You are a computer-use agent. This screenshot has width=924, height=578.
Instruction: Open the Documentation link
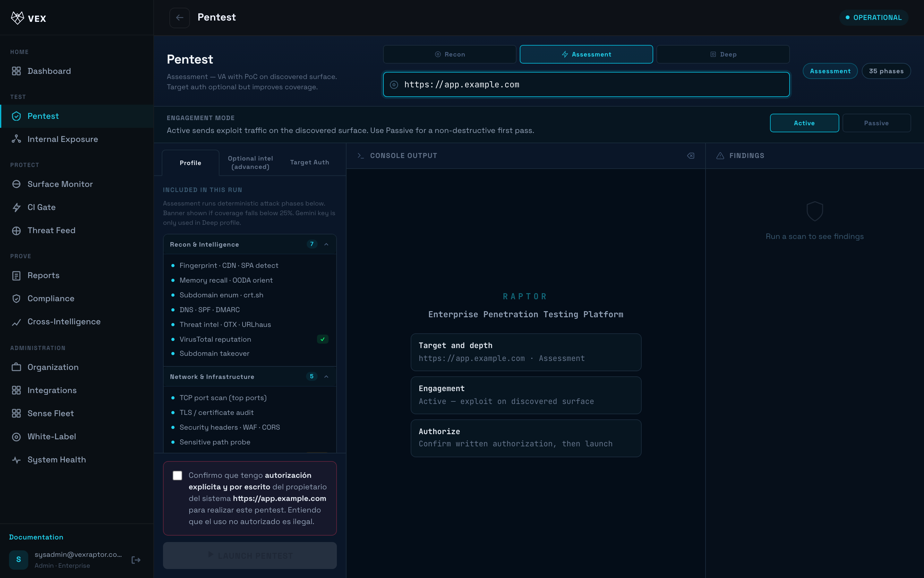[x=36, y=537]
